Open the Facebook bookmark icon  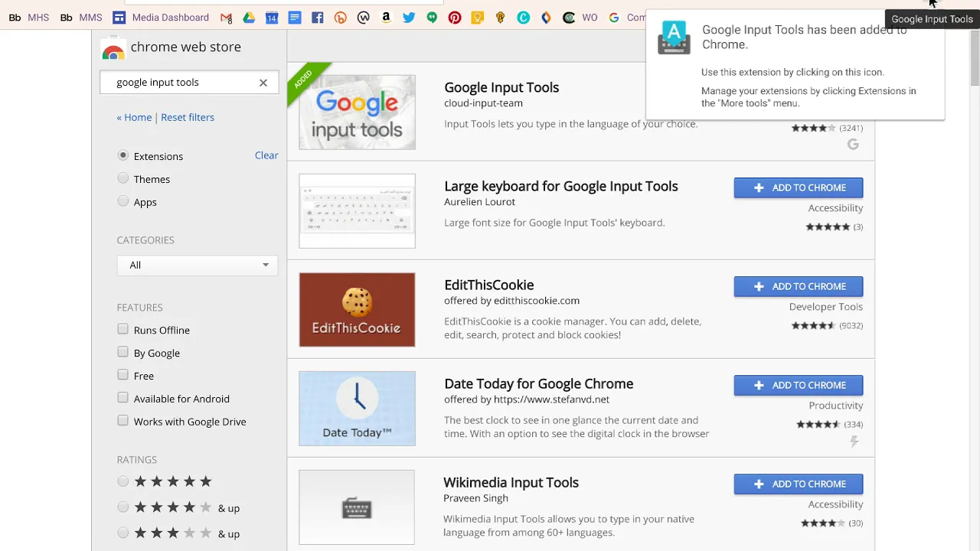point(318,18)
